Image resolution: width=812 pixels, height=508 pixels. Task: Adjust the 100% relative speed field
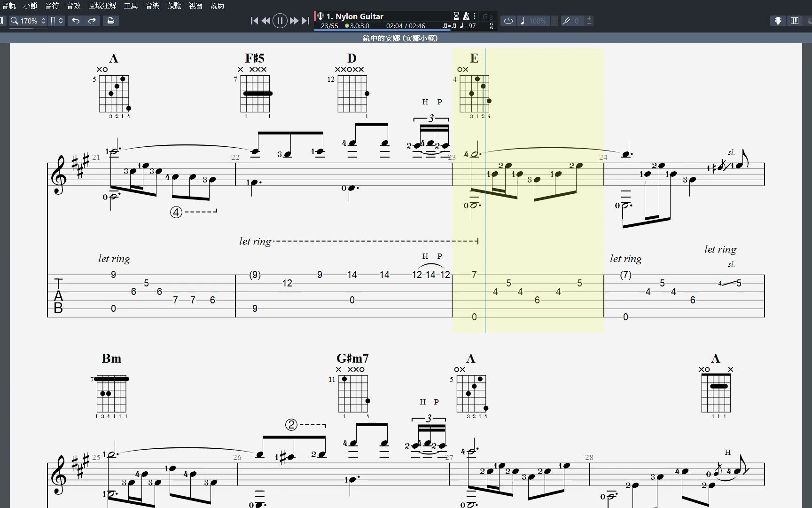click(538, 21)
